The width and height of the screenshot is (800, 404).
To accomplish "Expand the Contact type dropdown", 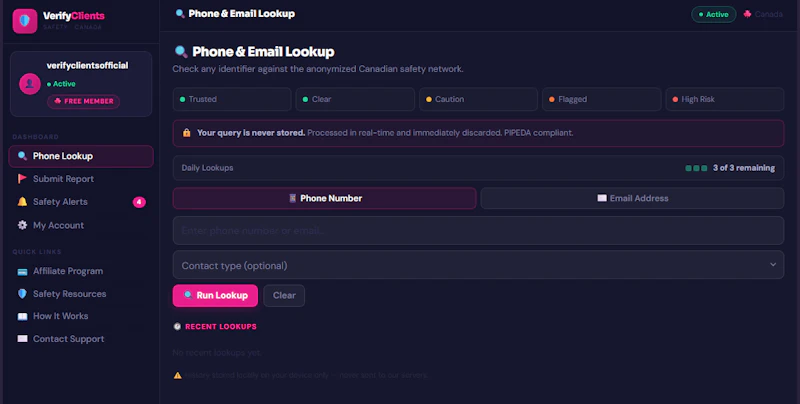I will [x=478, y=265].
